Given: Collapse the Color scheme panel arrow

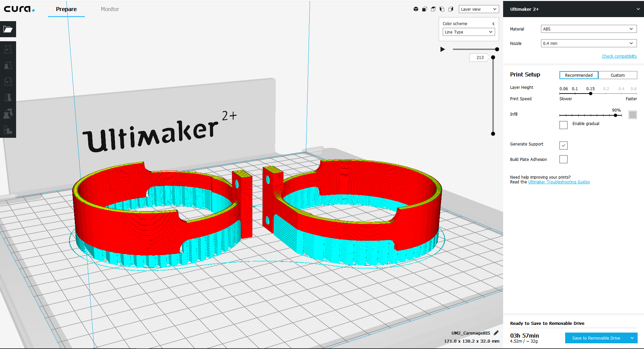Looking at the screenshot, I should pyautogui.click(x=493, y=24).
